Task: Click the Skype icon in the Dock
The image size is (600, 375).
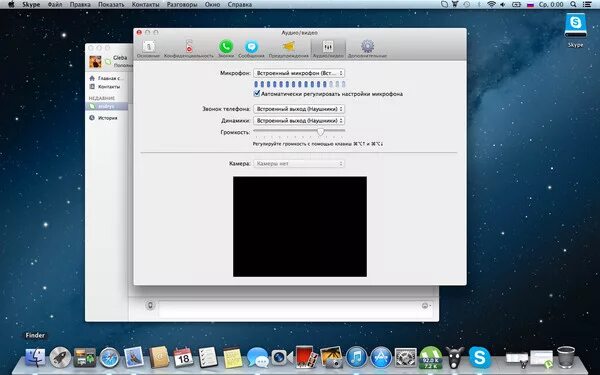Action: [x=479, y=357]
